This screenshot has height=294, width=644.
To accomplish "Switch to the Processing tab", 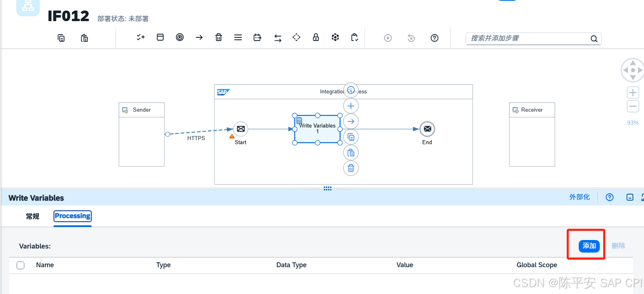I will tap(73, 216).
